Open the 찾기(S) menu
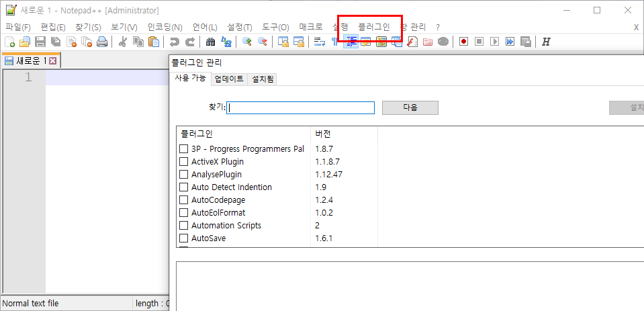Screen dimensions: 644x311 pos(88,27)
